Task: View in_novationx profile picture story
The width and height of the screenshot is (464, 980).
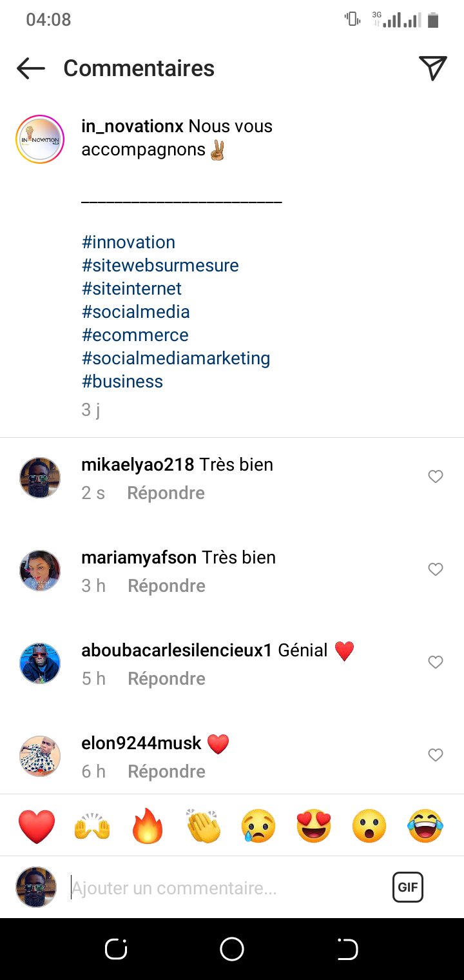Action: pyautogui.click(x=40, y=139)
